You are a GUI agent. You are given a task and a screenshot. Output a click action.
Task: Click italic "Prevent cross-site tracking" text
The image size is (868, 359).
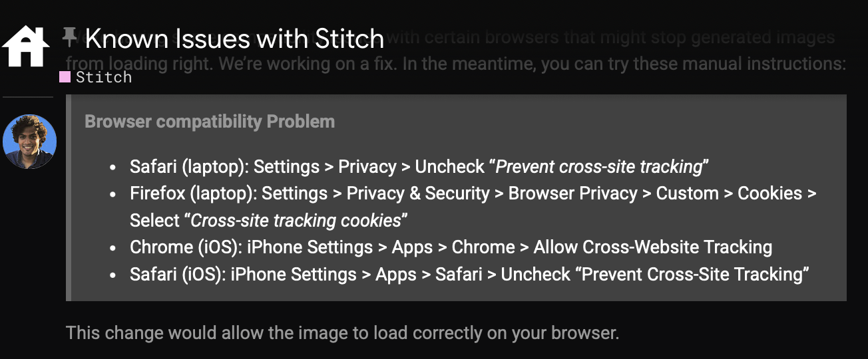599,166
